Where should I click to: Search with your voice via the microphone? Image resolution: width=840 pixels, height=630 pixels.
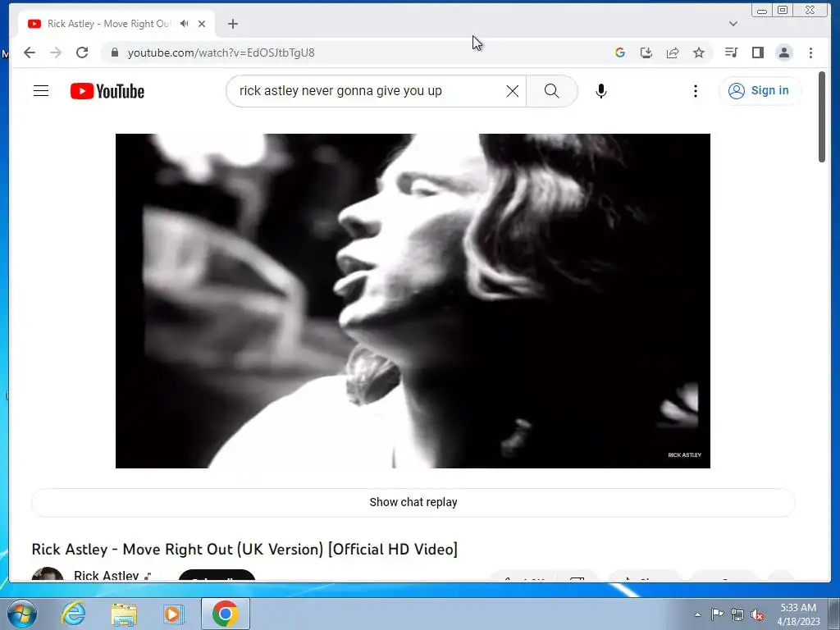601,91
